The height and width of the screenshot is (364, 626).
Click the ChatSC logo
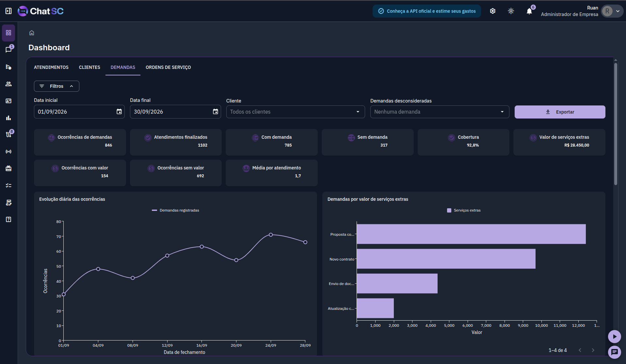tap(41, 11)
